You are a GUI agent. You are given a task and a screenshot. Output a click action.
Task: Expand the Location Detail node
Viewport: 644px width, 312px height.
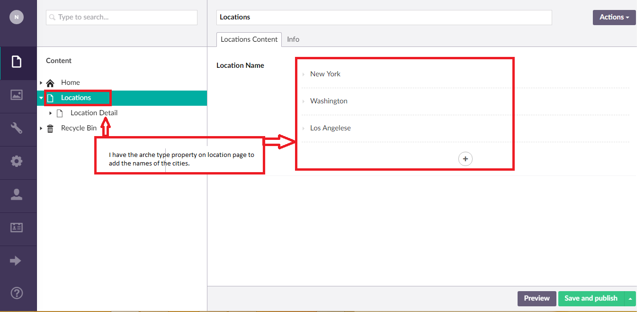pyautogui.click(x=51, y=113)
